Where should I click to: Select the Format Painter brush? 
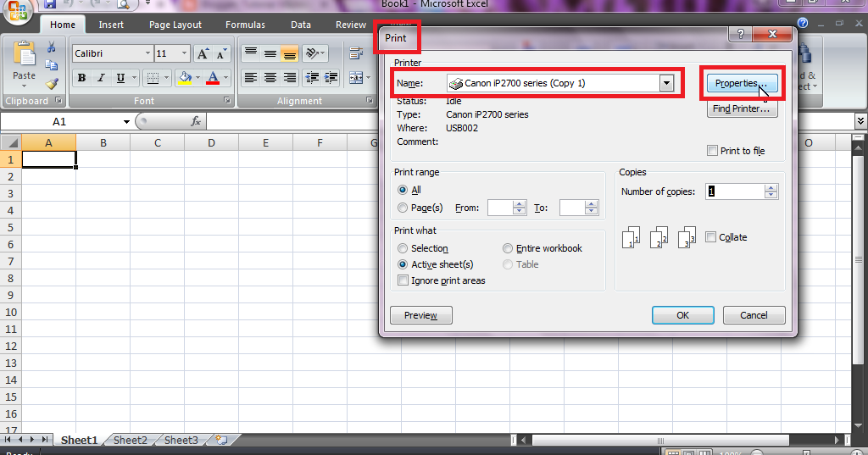[x=52, y=84]
